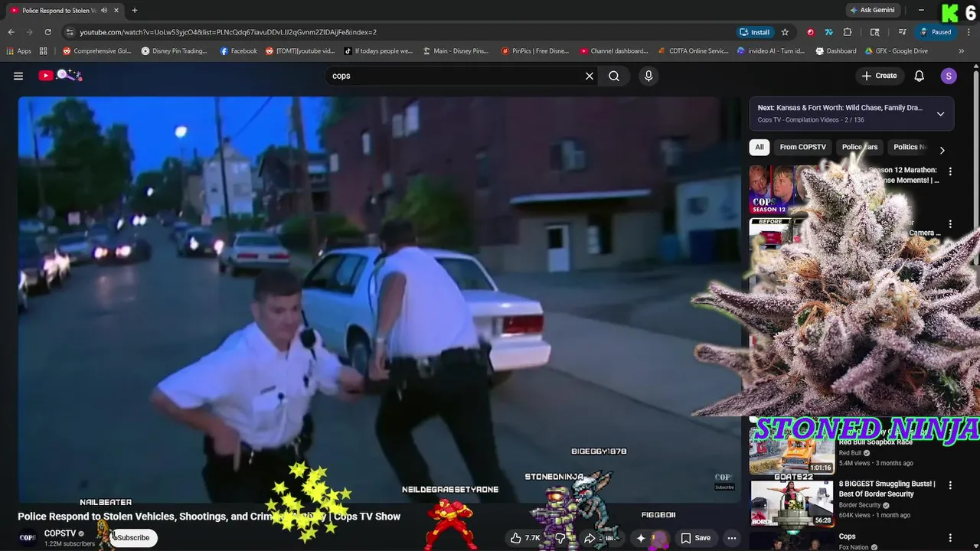The image size is (980, 551).
Task: Open invideo AI bookmark
Action: click(x=771, y=51)
